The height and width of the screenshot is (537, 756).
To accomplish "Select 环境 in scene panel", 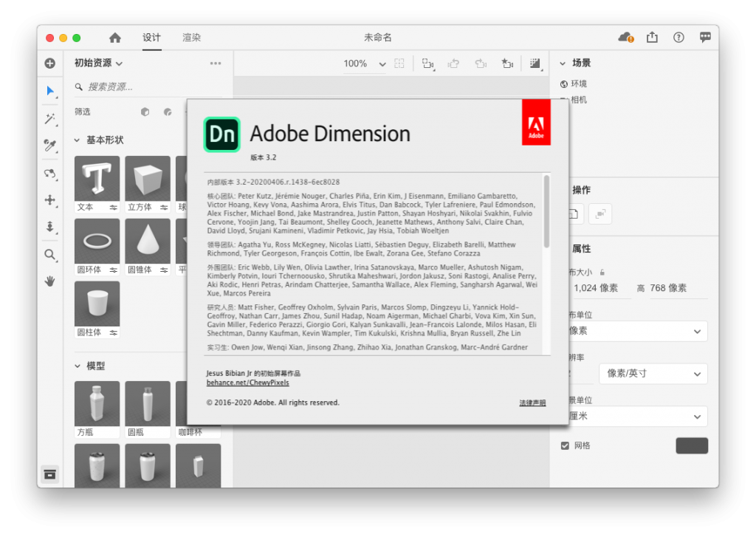I will coord(579,84).
